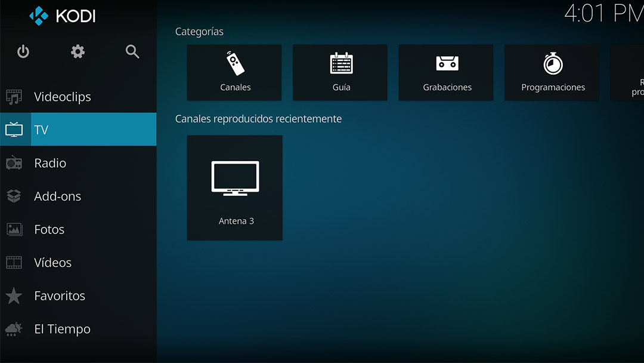Open Canales remote control tile
644x363 pixels.
coord(235,72)
